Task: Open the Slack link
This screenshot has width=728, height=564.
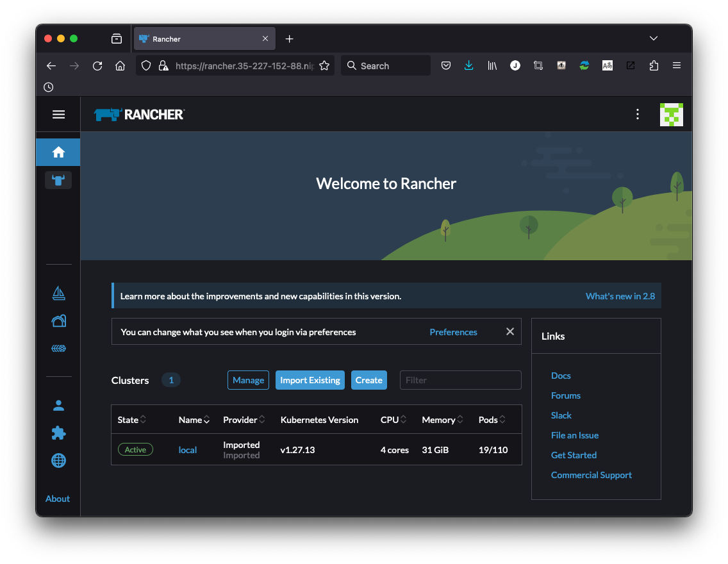Action: (x=561, y=415)
